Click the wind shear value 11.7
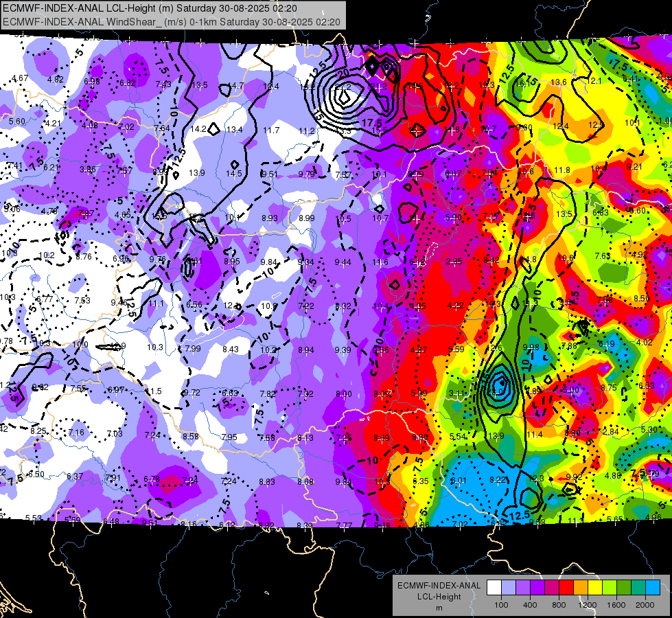The image size is (672, 618). click(271, 130)
